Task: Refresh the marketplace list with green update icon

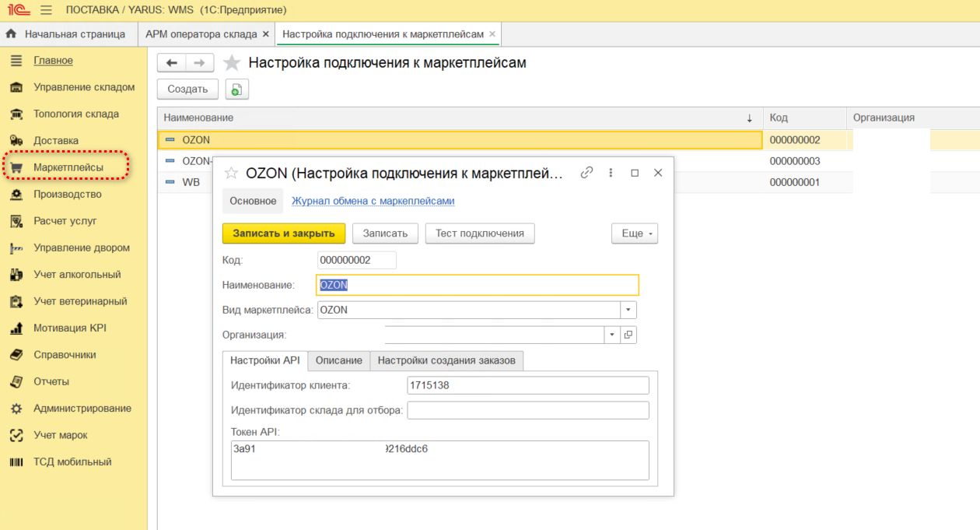Action: pos(236,89)
